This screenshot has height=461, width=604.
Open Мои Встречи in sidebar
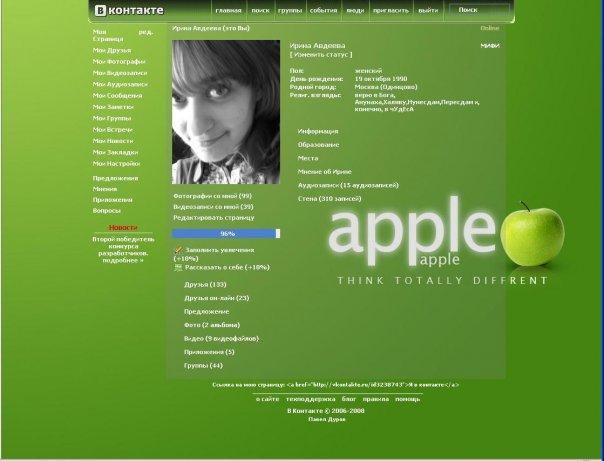[x=112, y=129]
